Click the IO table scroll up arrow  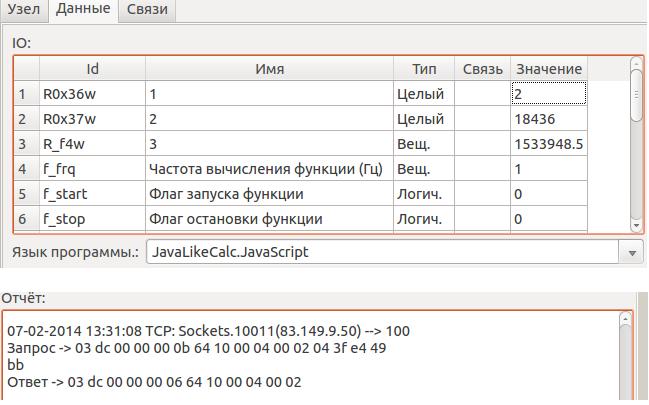pyautogui.click(x=637, y=65)
